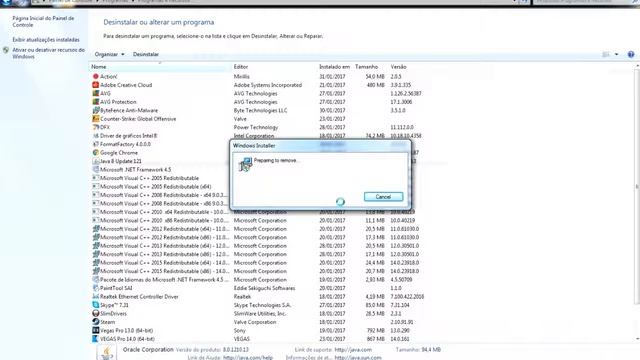Select Microsoft Visual C++ 2013 Redistributable (x86)

(164, 254)
